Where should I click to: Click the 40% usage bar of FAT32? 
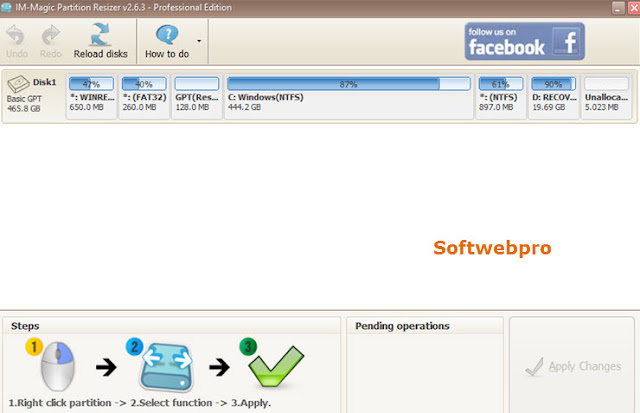[x=144, y=84]
